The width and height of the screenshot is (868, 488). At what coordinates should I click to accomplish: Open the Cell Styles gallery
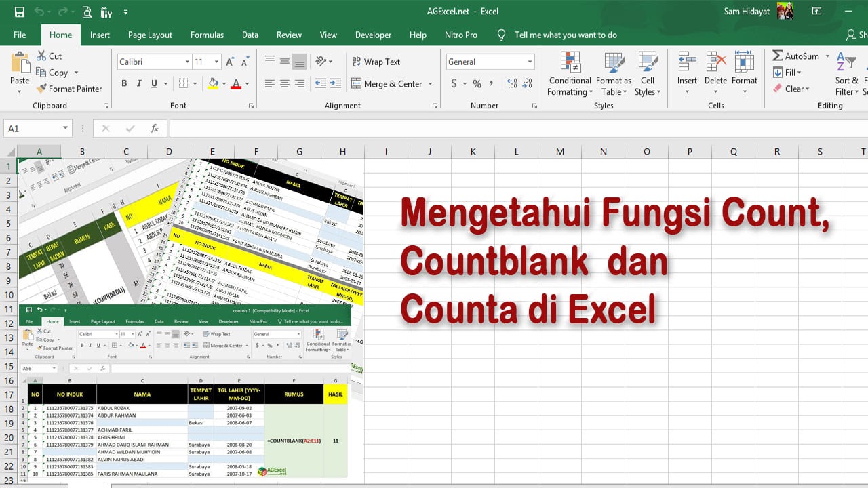coord(648,74)
